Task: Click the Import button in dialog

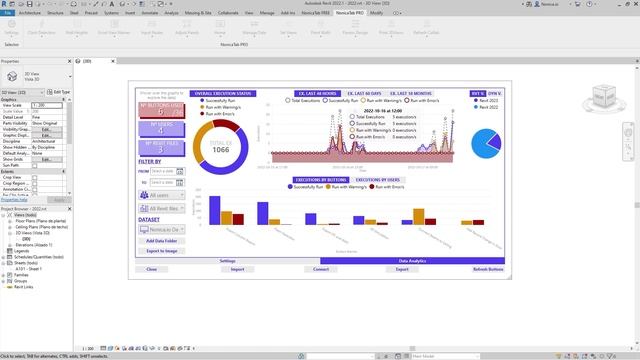Action: [238, 269]
